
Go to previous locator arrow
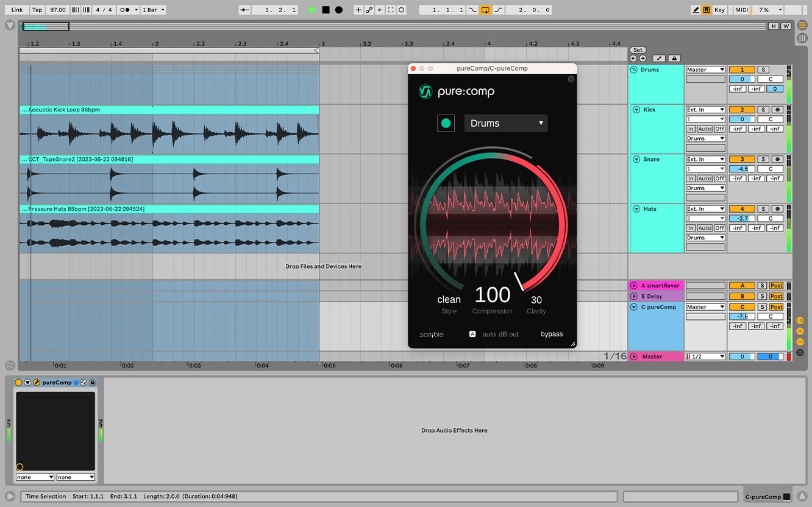click(x=633, y=58)
